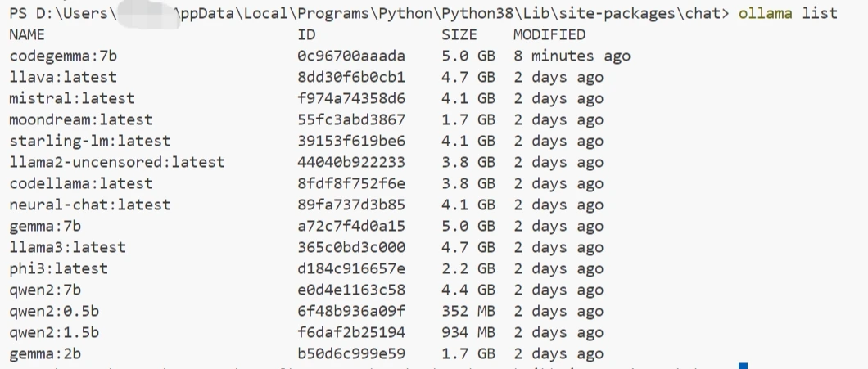The height and width of the screenshot is (369, 868).
Task: Click the NAME column header
Action: coord(27,35)
